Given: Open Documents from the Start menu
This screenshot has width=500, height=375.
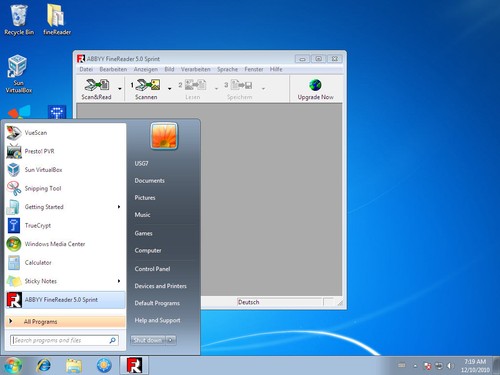Looking at the screenshot, I should tap(150, 181).
